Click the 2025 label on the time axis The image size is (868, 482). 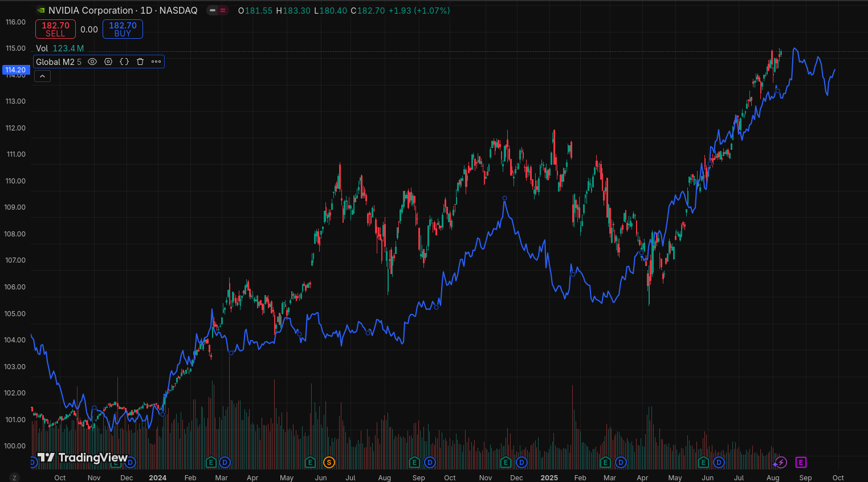[x=549, y=477]
